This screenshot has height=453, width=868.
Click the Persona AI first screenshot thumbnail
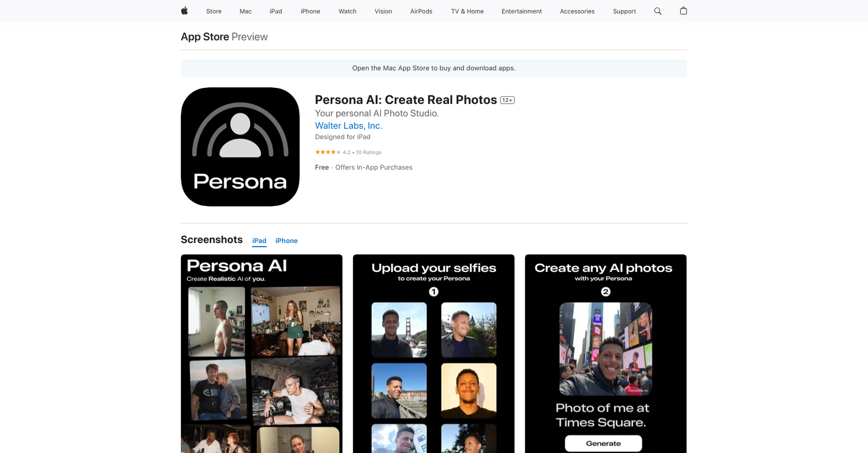coord(261,354)
